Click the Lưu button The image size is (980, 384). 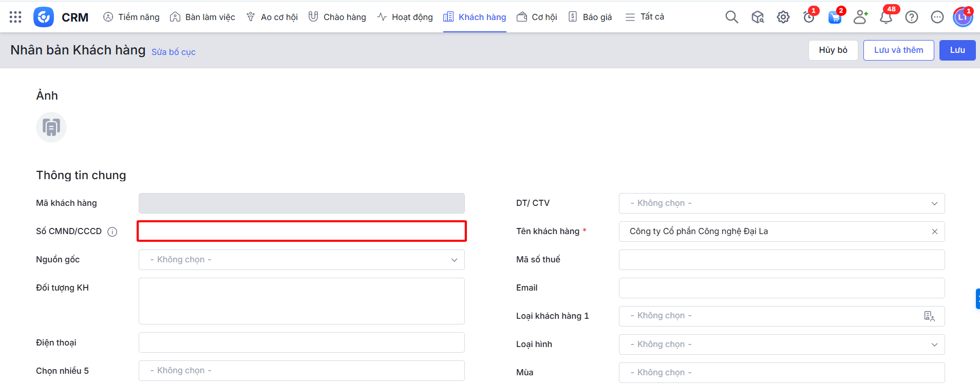pyautogui.click(x=957, y=50)
